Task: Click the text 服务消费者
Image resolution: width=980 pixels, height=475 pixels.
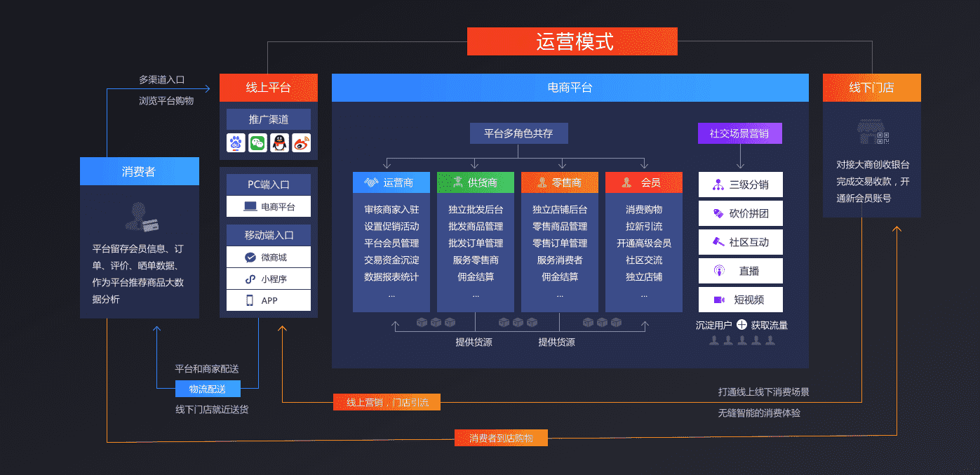Action: [x=560, y=260]
